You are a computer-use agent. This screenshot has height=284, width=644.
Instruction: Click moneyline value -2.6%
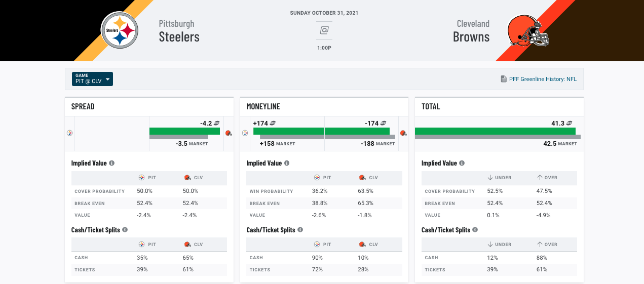click(x=320, y=215)
